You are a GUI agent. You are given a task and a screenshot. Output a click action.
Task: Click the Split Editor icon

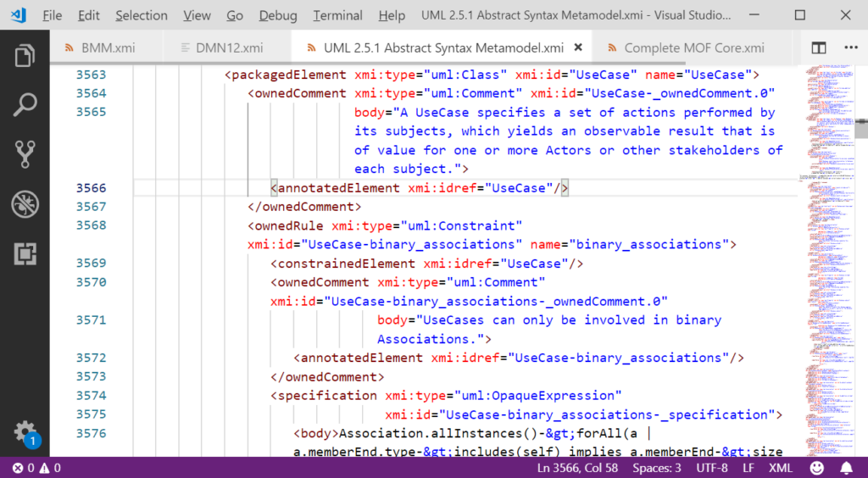[819, 48]
